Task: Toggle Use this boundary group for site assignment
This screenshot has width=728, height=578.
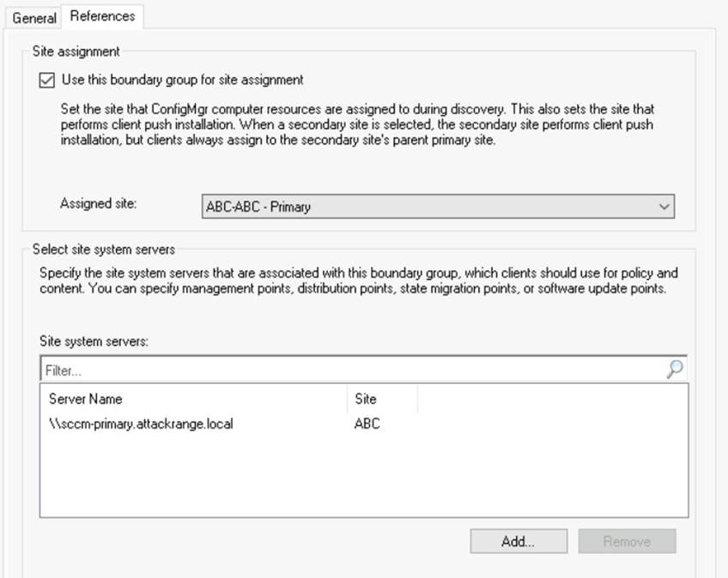Action: pos(47,80)
